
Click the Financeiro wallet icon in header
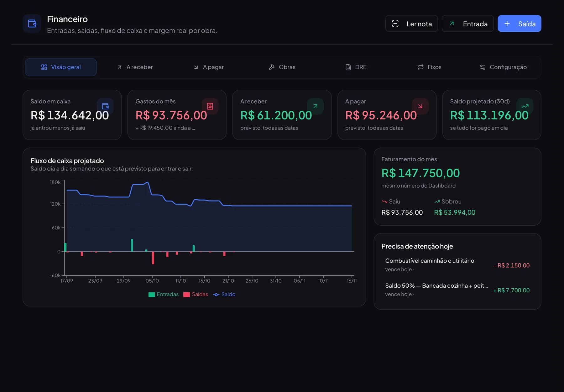(x=32, y=24)
